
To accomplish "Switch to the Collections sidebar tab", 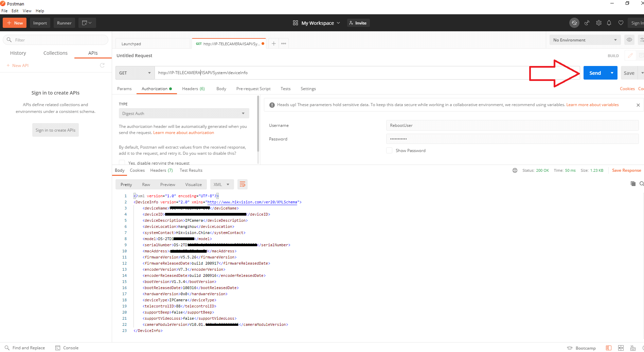I will coord(55,53).
